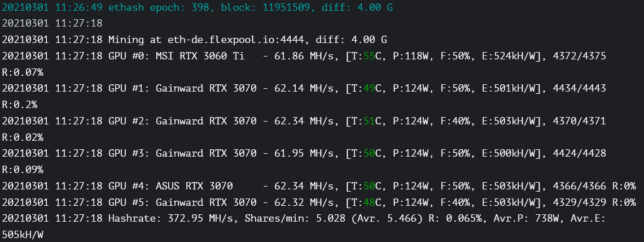
Task: Click the 505kH/W average efficiency text
Action: (23, 235)
